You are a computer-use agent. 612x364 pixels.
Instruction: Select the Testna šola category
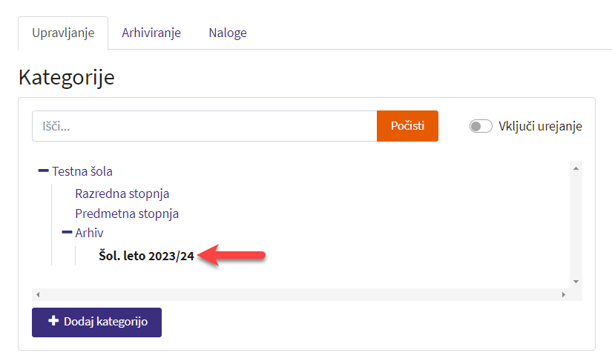pos(82,171)
